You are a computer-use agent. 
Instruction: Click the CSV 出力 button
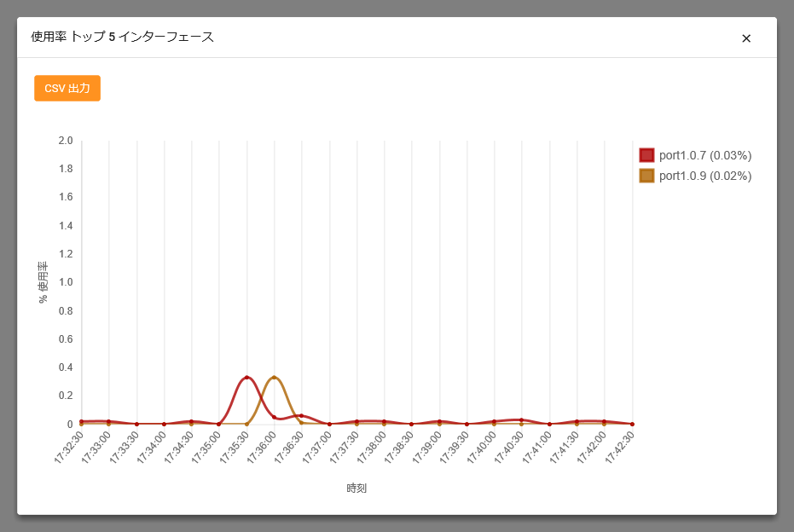click(67, 89)
